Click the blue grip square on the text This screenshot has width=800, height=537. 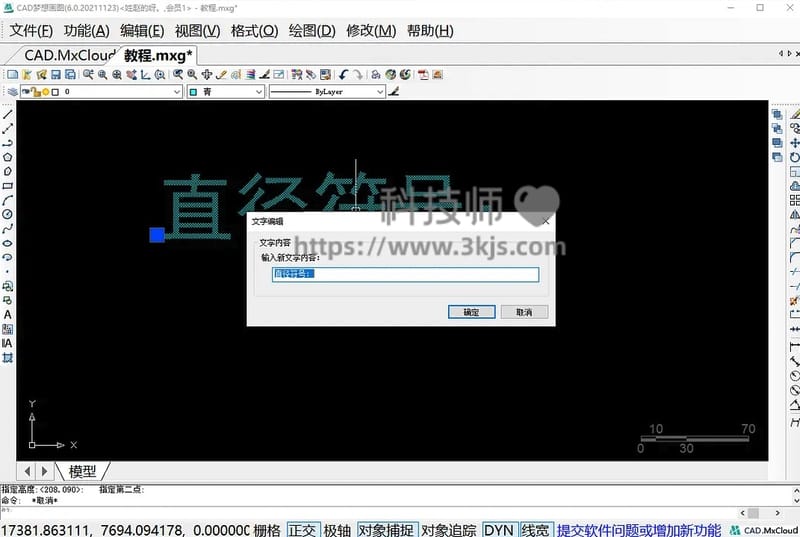pos(157,235)
